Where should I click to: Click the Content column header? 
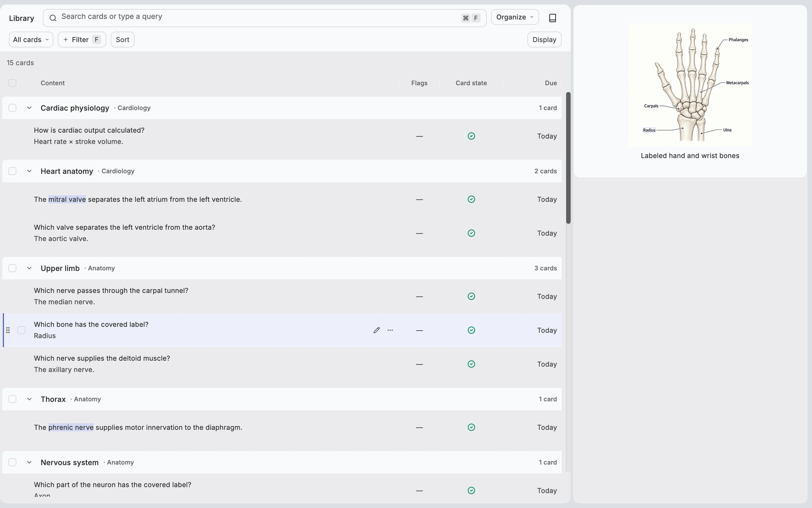[x=53, y=83]
